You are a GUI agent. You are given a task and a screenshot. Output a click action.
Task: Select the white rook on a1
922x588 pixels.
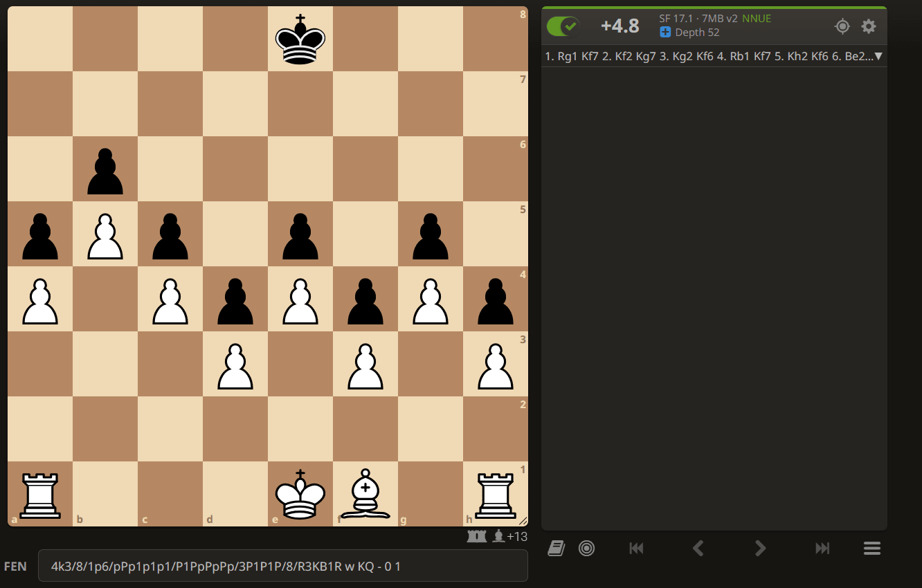coord(40,494)
